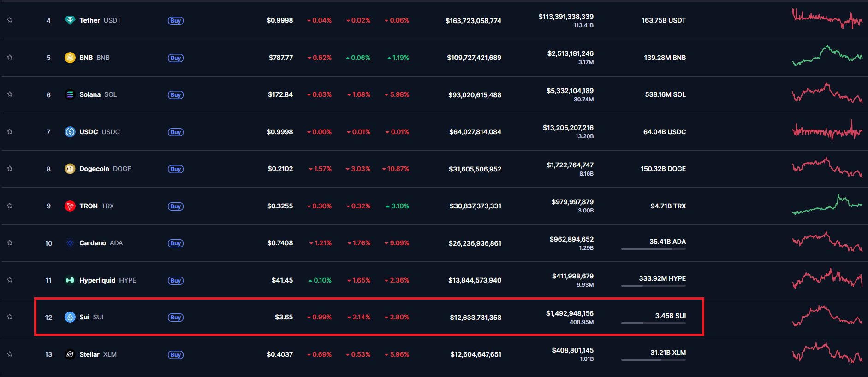
Task: Click the Buy button for Sui
Action: pos(176,318)
